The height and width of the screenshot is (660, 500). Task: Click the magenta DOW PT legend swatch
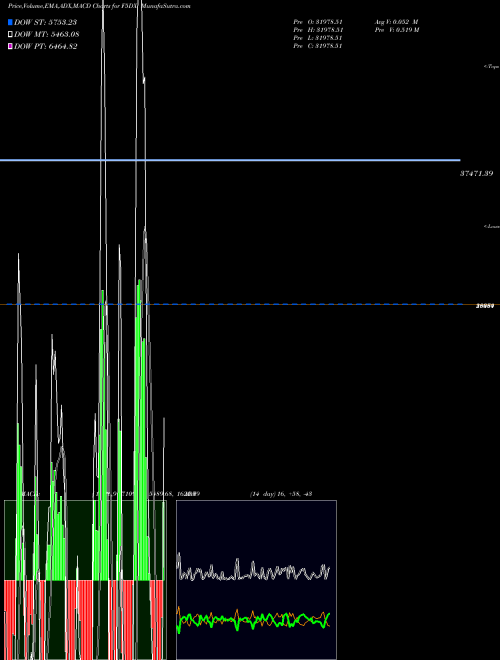[10, 47]
